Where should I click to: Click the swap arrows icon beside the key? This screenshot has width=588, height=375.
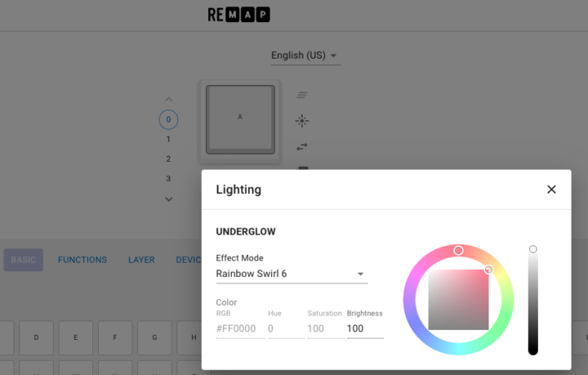[302, 146]
